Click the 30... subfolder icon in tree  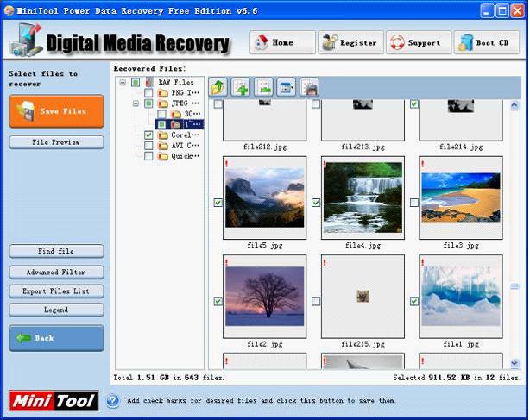point(176,114)
